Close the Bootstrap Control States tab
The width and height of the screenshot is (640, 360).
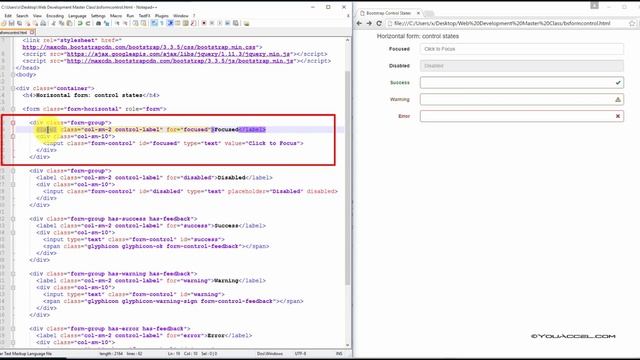pyautogui.click(x=418, y=13)
